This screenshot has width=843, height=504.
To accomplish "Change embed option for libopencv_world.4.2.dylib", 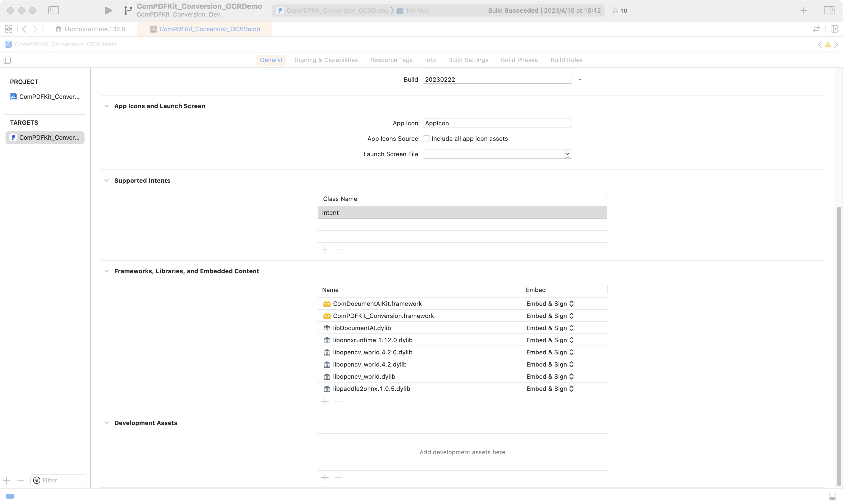I will click(x=550, y=364).
